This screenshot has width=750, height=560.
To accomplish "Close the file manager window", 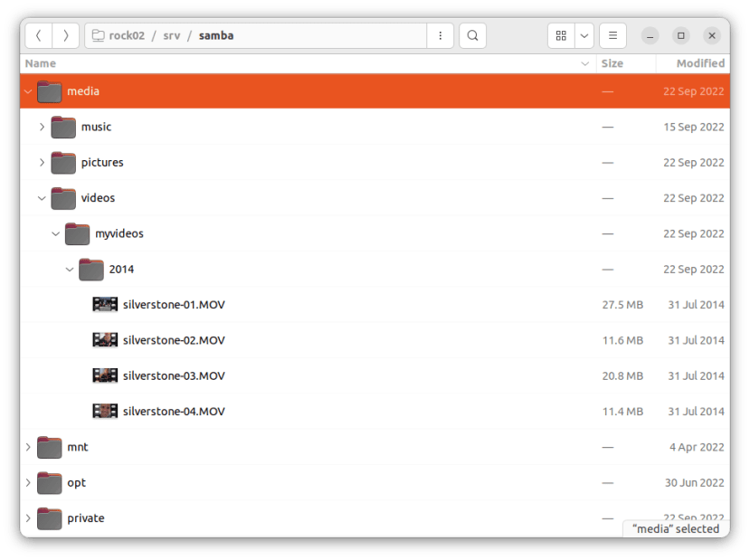I will tap(712, 36).
